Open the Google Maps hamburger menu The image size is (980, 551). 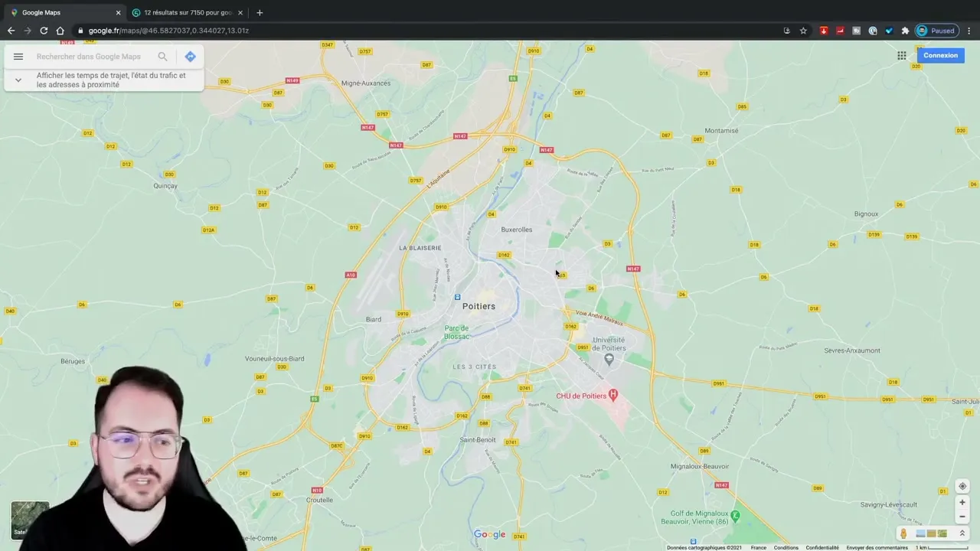[x=18, y=56]
